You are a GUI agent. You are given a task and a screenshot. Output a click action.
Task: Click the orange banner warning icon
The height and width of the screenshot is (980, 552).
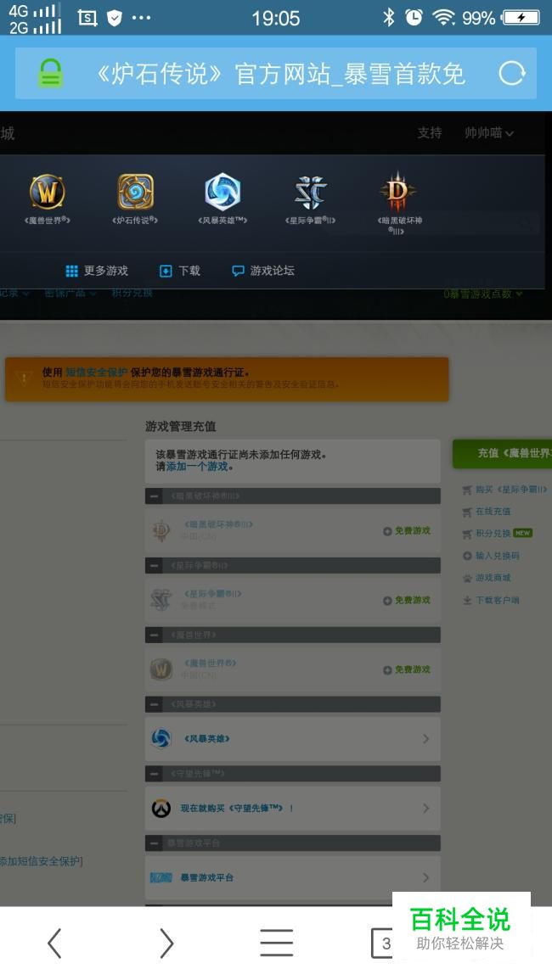[24, 378]
